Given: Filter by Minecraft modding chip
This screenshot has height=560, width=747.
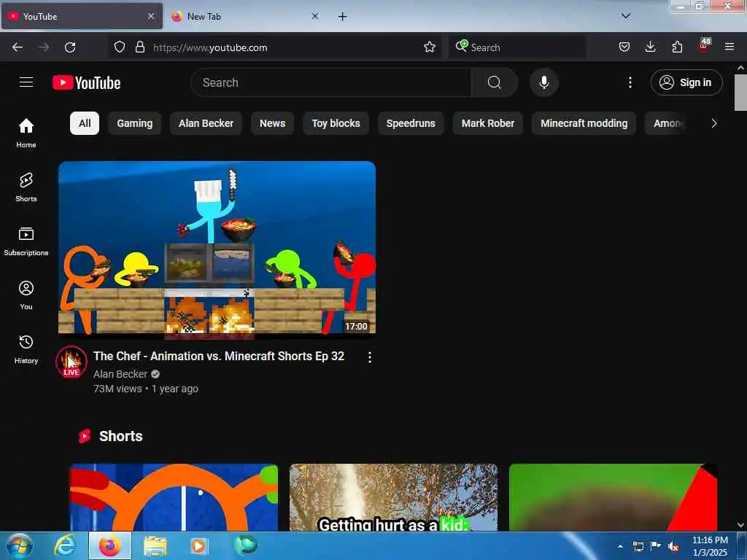Looking at the screenshot, I should click(584, 123).
